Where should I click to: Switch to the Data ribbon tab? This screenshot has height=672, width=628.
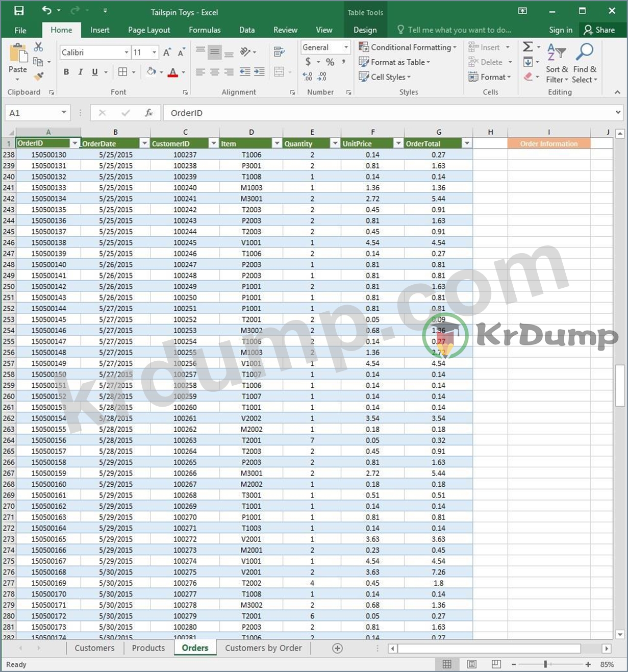click(x=247, y=30)
